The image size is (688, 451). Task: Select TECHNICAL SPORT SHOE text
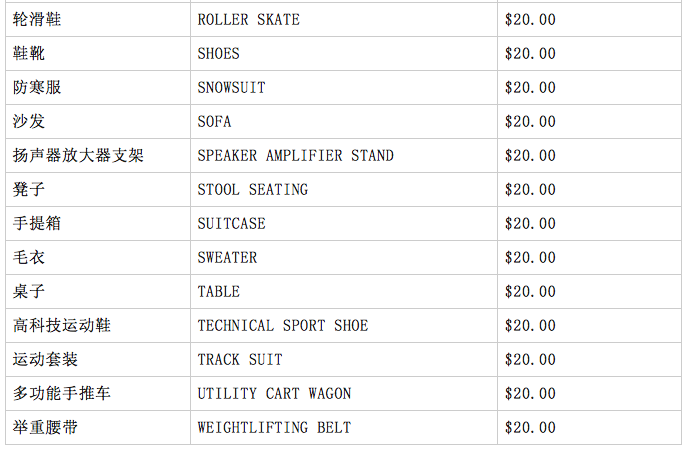(x=283, y=326)
